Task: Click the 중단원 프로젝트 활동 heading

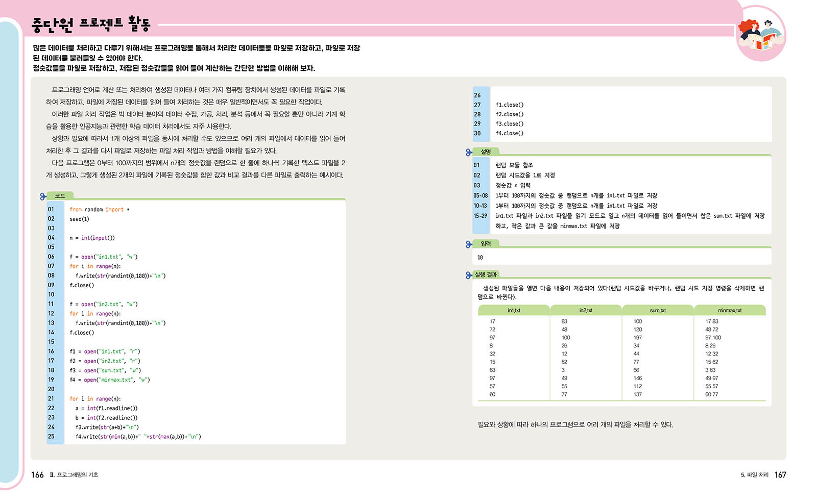Action: tap(91, 24)
